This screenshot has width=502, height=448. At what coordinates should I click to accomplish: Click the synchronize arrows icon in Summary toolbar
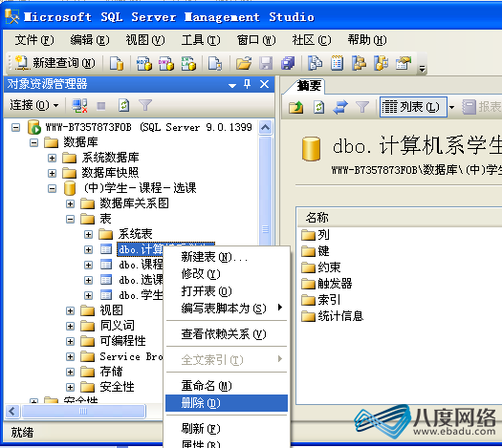[340, 107]
